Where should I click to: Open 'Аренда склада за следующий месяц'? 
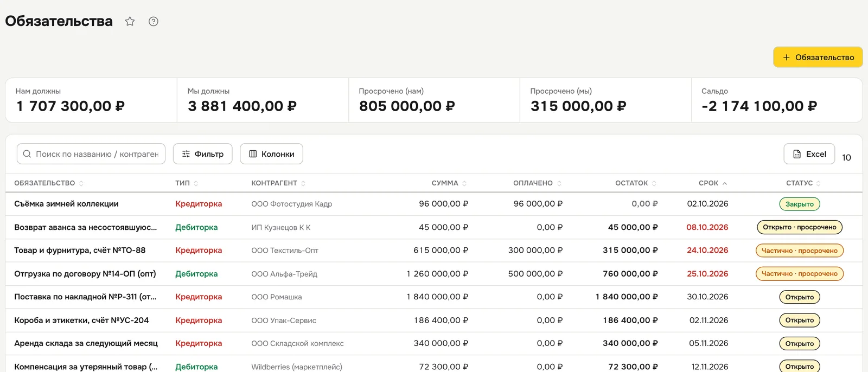tap(86, 343)
